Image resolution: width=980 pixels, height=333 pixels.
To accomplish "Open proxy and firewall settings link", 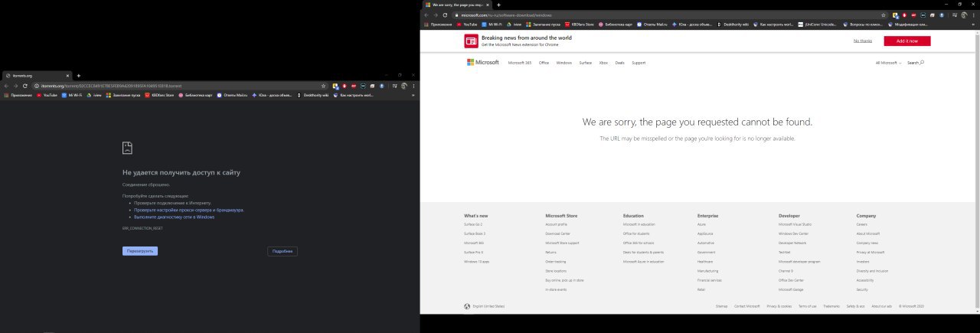I will 189,210.
